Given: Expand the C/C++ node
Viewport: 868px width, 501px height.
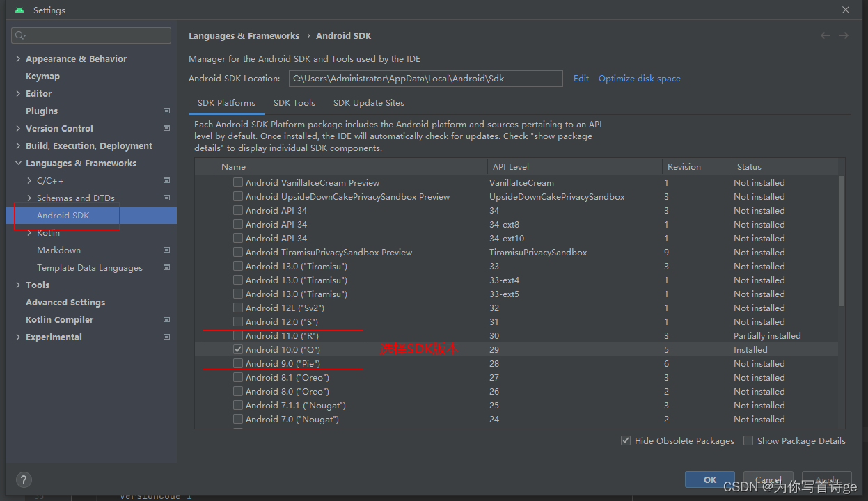Looking at the screenshot, I should coord(29,181).
